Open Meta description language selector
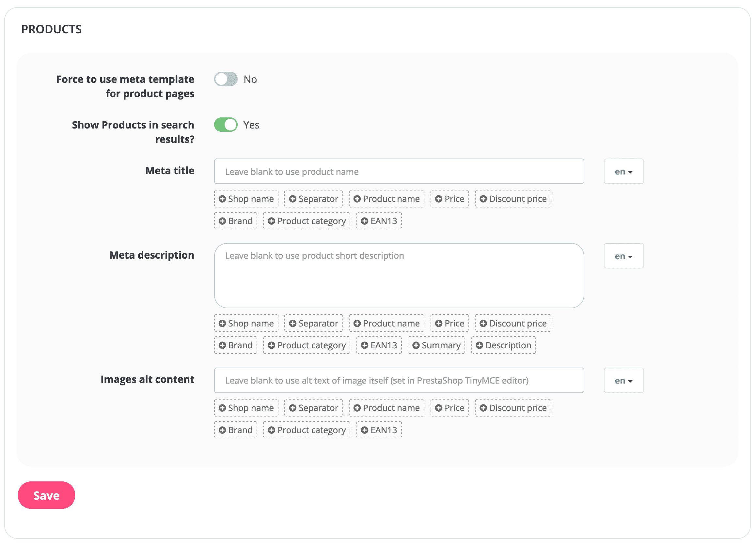Screen dimensions: 756x546 point(623,256)
